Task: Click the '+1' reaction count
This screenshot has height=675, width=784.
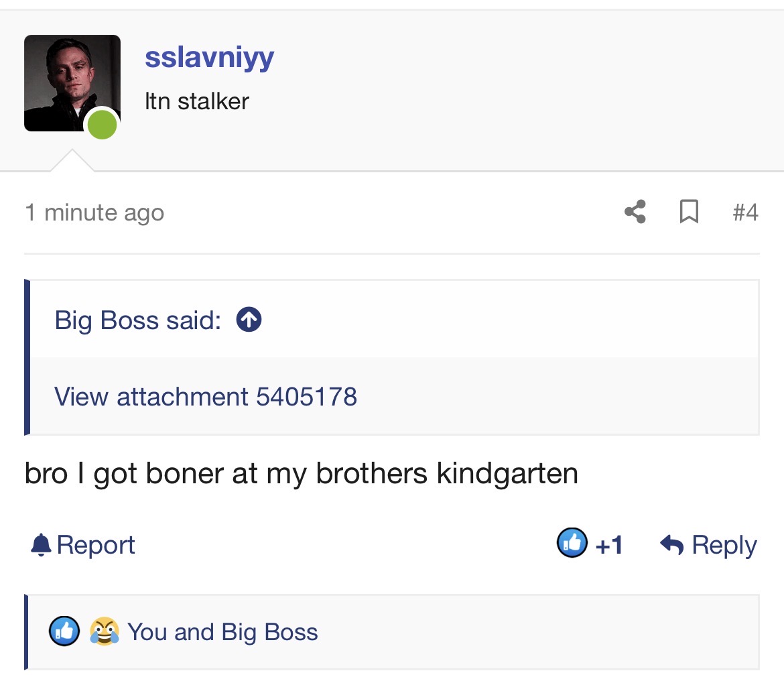Action: coord(609,545)
